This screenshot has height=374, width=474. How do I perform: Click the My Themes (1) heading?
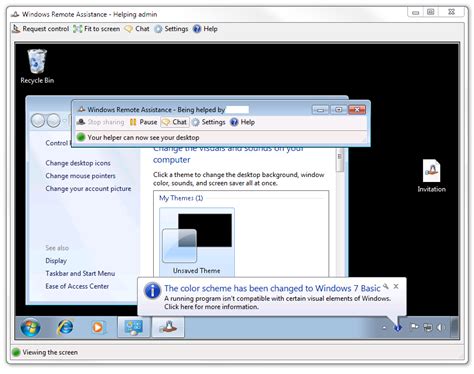click(181, 198)
